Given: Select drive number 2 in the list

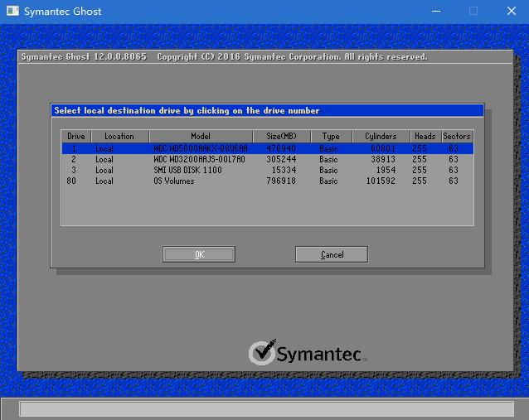Looking at the screenshot, I should [74, 159].
